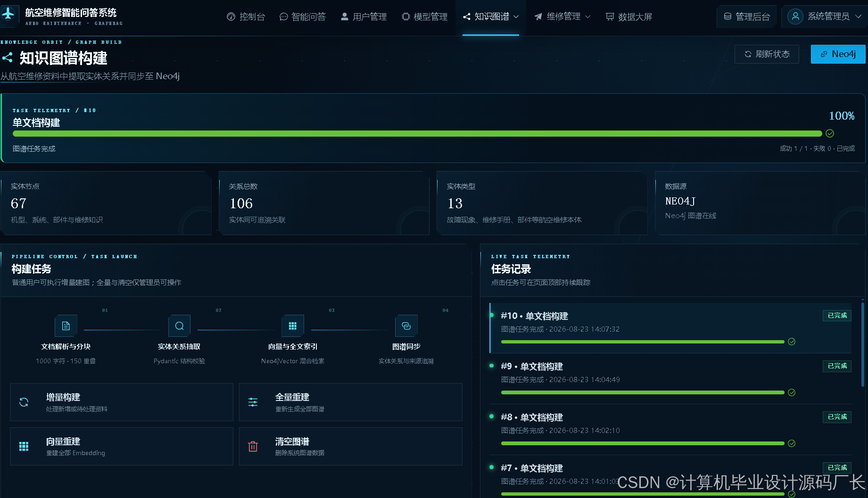Viewport: 868px width, 498px height.
Task: Click the red trash icon in 清空图谱
Action: coord(253,446)
